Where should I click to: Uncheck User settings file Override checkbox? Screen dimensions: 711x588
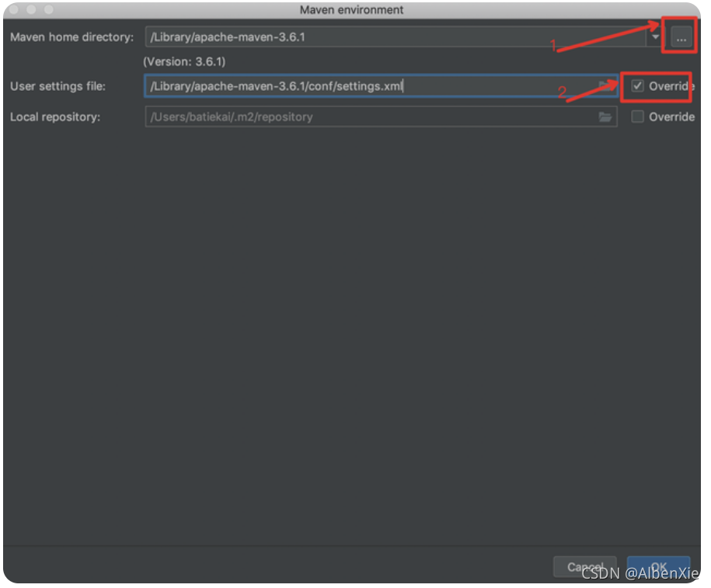coord(637,85)
